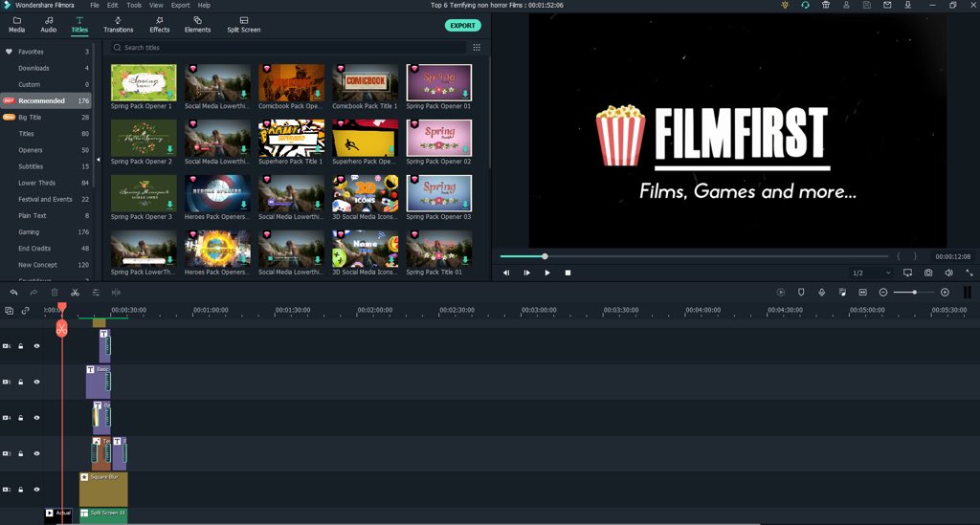Choose the Comicbook Pack Title 1 thumbnail
Viewport: 980px width, 525px height.
pyautogui.click(x=365, y=82)
